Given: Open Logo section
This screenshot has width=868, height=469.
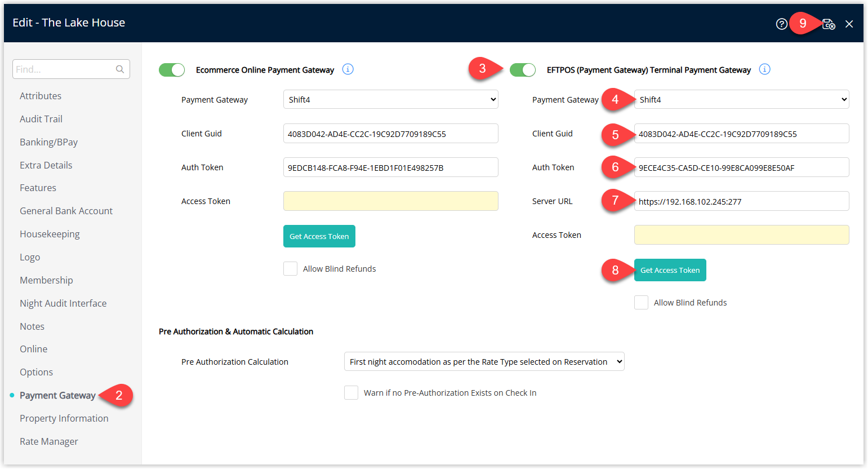Looking at the screenshot, I should coord(30,257).
